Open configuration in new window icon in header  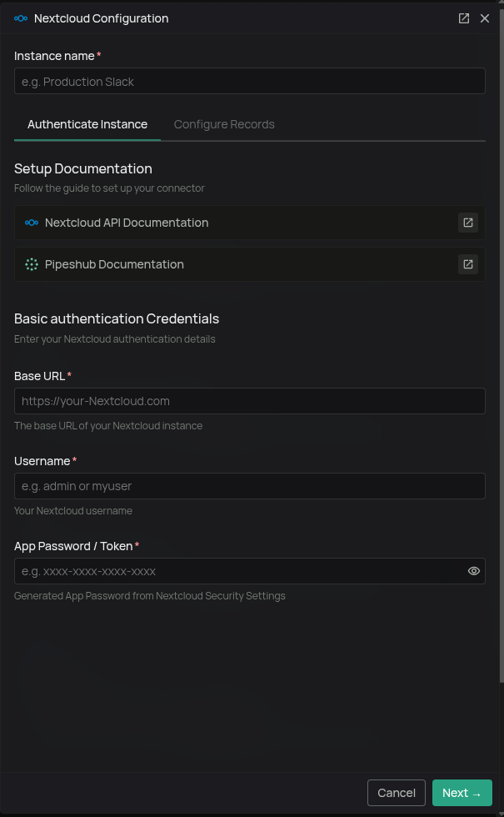[464, 18]
